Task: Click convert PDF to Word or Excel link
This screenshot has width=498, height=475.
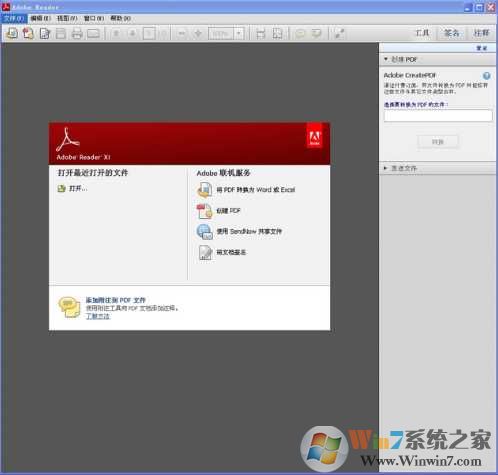Action: pos(256,190)
